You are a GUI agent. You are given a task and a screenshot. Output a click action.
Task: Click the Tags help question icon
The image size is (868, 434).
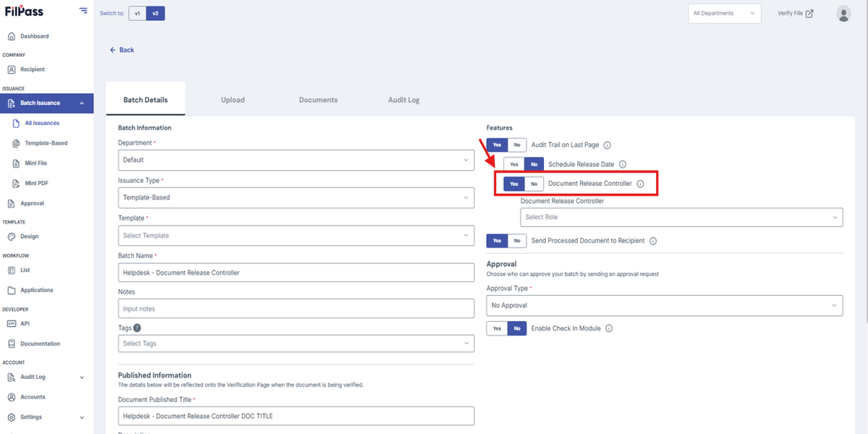tap(137, 328)
